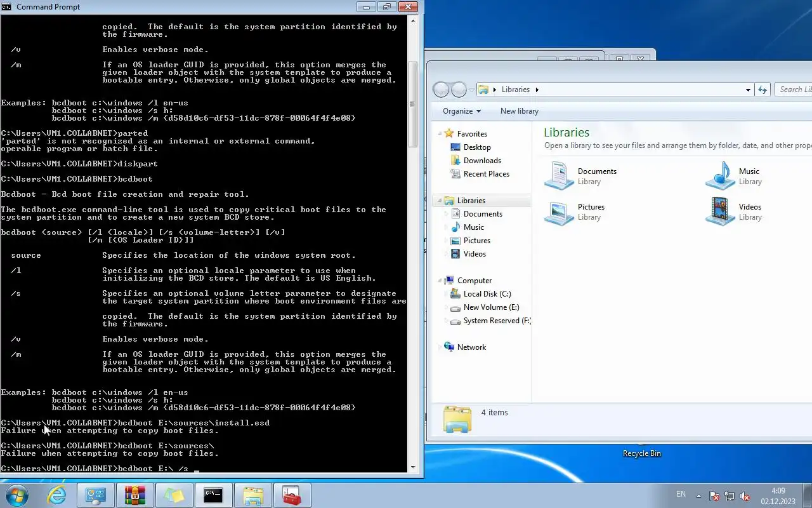Click the Recycle Bin desktop icon
Viewport: 812px width, 508px height.
click(641, 453)
